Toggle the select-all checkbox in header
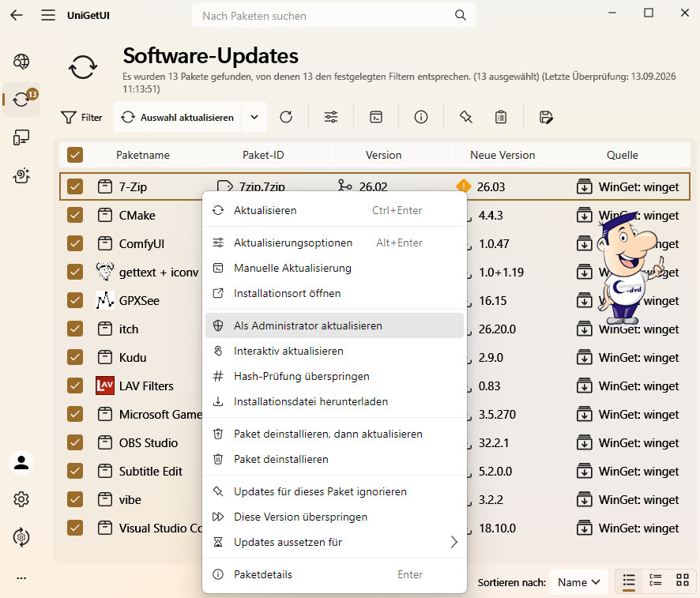 (75, 155)
